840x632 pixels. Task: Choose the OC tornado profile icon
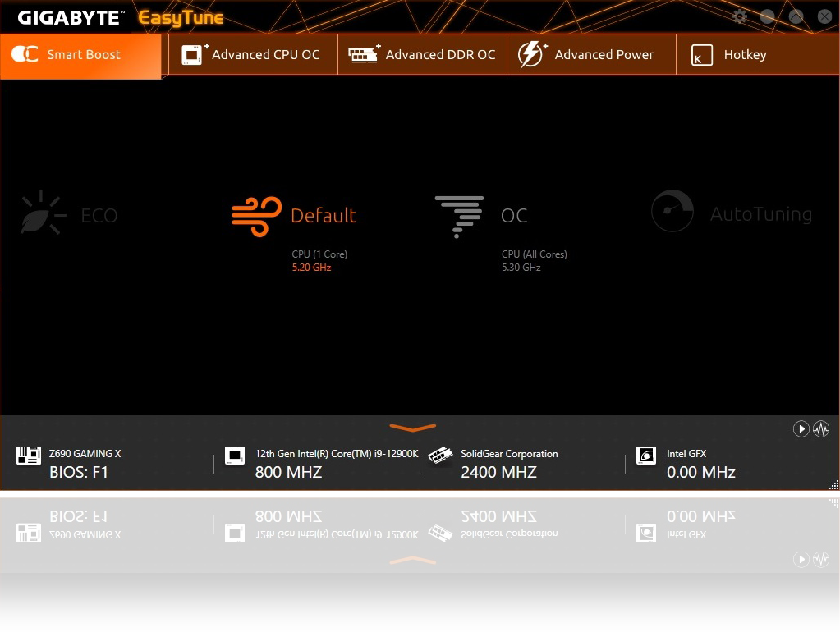[459, 216]
